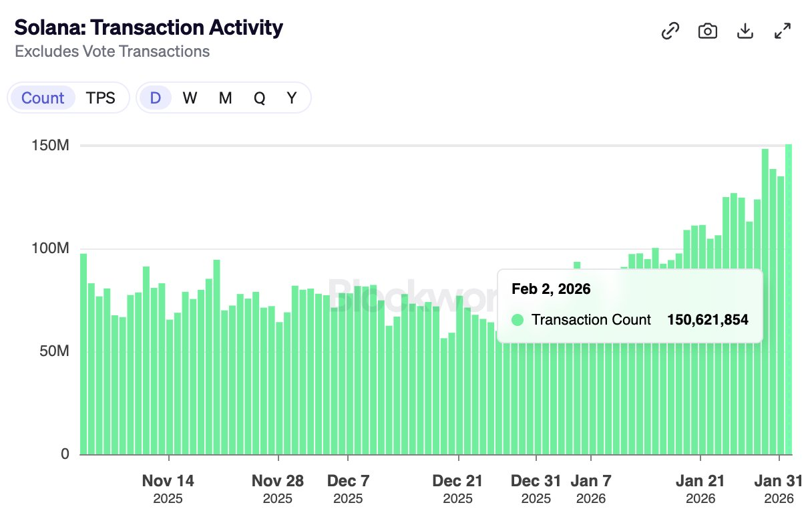Click the Dec 21 axis label
The width and height of the screenshot is (812, 517).
(457, 481)
